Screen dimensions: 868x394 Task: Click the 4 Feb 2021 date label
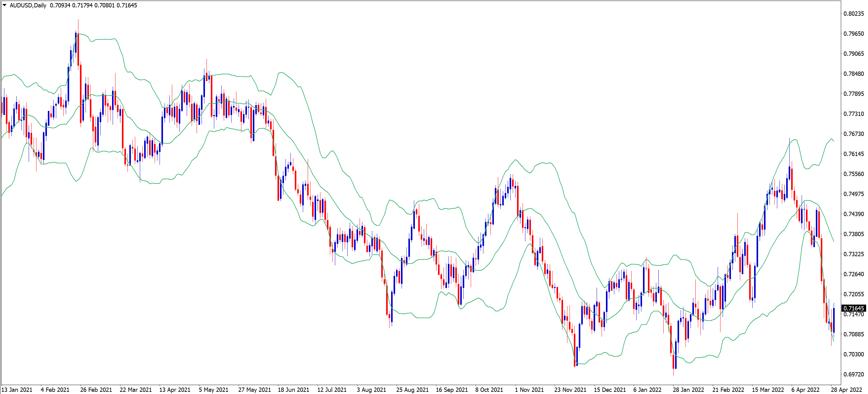coord(55,390)
